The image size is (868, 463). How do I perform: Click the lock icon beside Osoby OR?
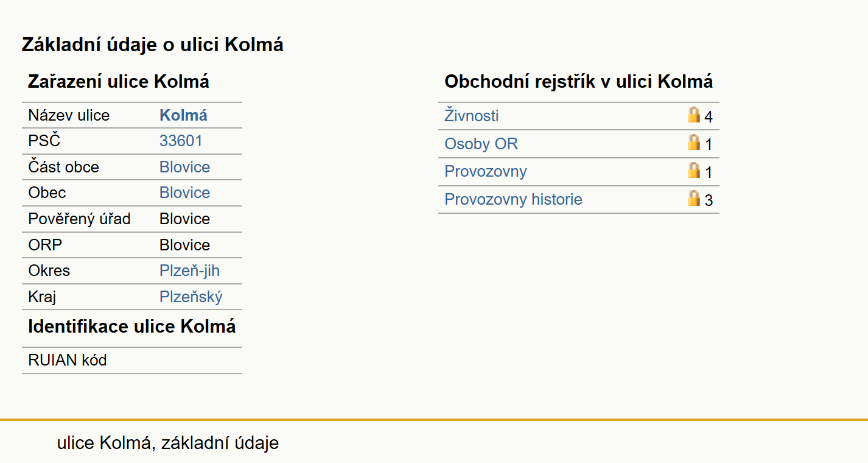point(694,143)
